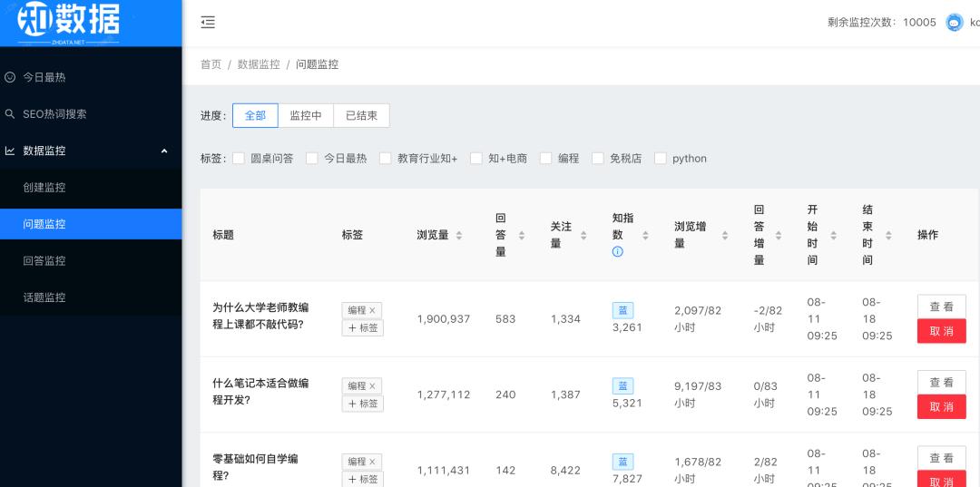Click 取消 for 为什么大学老师教编程 row

pyautogui.click(x=941, y=331)
